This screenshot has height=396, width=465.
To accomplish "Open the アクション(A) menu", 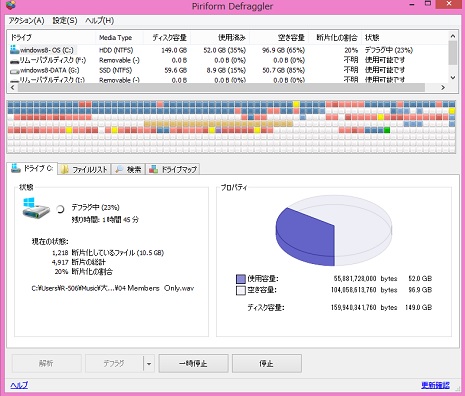I will point(26,21).
